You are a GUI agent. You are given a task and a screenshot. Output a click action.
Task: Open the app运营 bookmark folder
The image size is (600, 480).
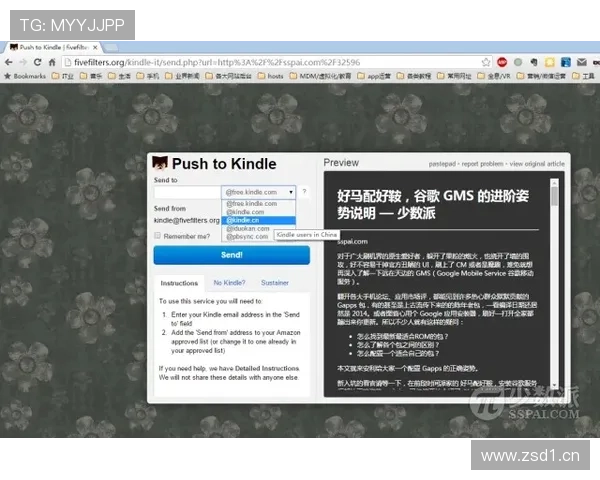click(374, 76)
